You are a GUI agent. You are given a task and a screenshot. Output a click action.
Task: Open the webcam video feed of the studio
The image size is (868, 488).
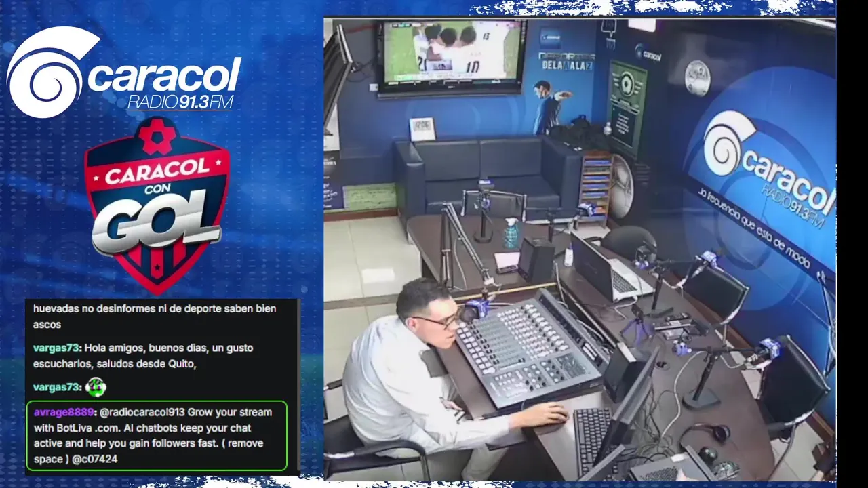point(579,249)
